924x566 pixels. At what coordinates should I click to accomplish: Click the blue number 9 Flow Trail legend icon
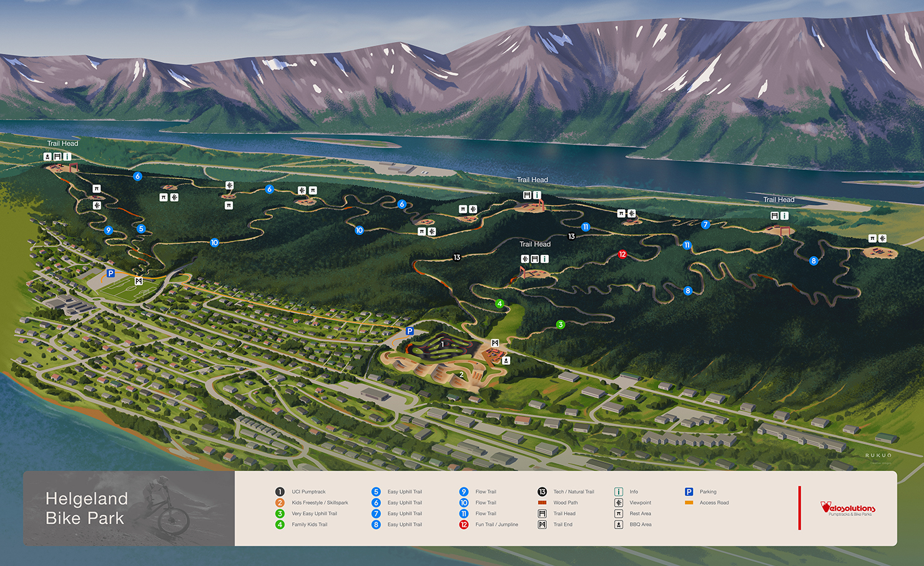464,492
